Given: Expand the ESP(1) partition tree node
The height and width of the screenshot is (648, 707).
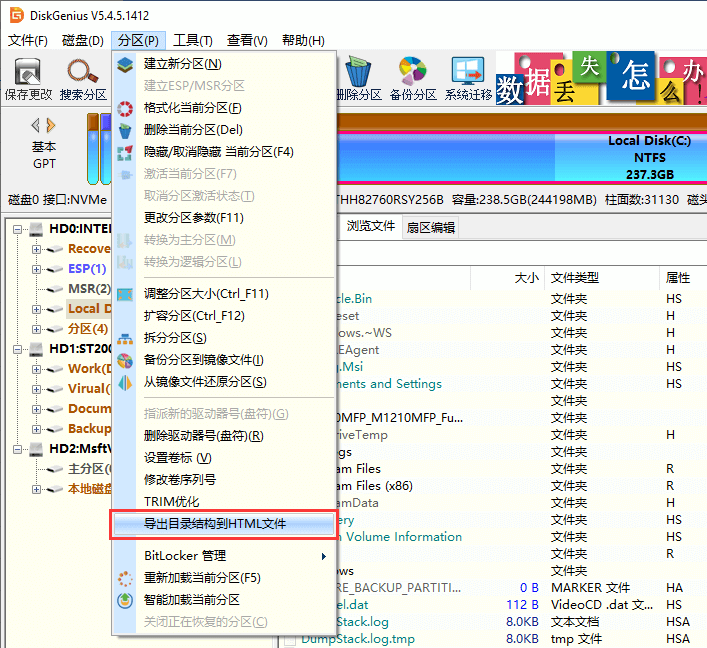Looking at the screenshot, I should coord(36,269).
